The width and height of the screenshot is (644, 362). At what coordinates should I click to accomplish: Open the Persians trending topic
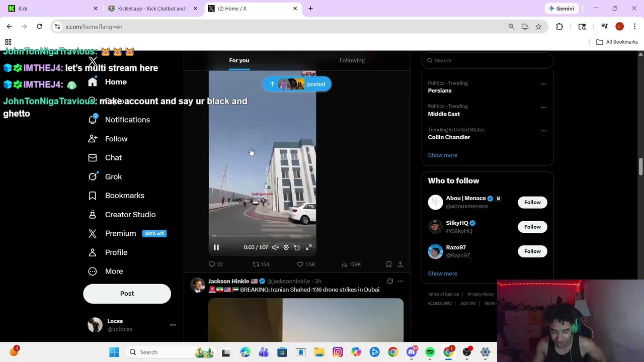coord(440,90)
